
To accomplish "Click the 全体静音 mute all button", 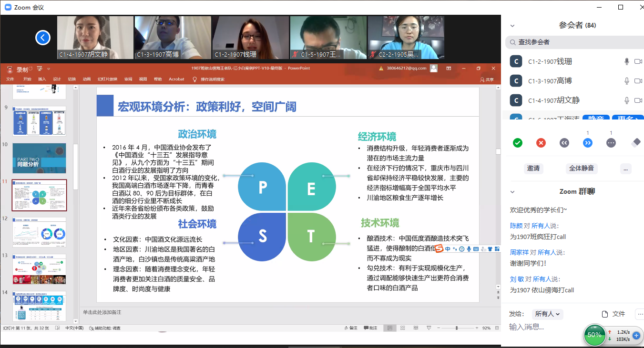I will point(581,169).
